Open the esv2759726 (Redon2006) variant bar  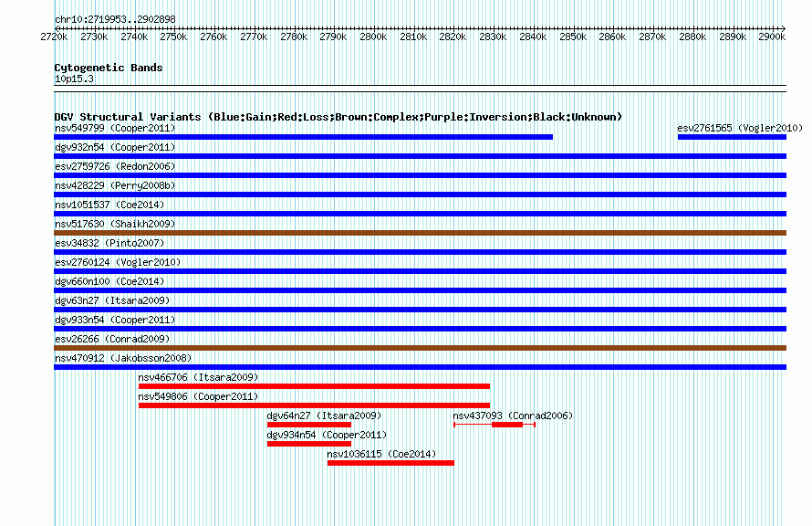(x=420, y=175)
